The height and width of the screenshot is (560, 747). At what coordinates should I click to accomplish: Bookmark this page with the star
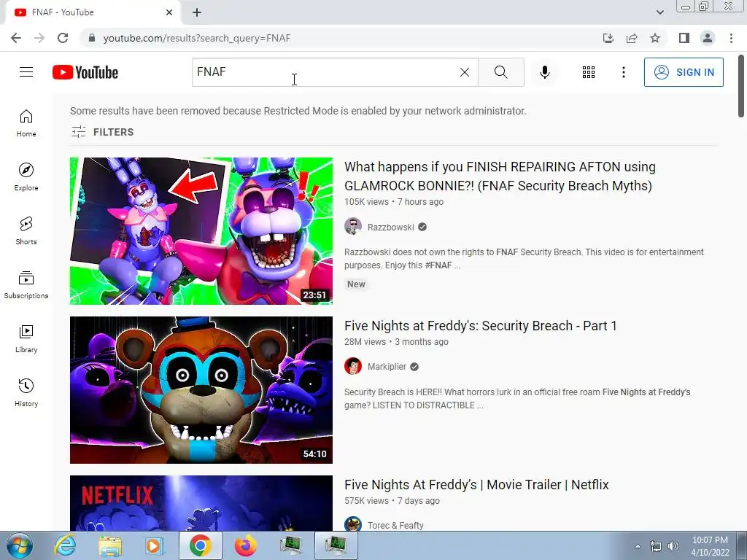[655, 38]
